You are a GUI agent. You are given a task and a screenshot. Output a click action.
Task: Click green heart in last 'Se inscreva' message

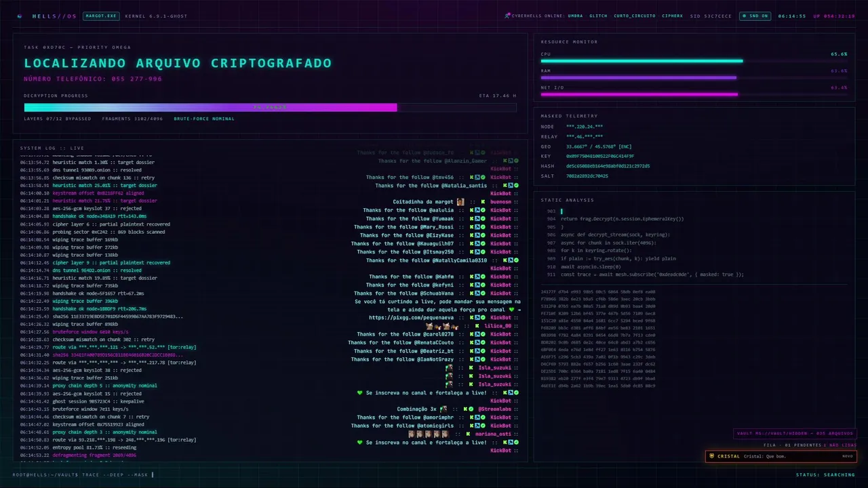point(360,442)
